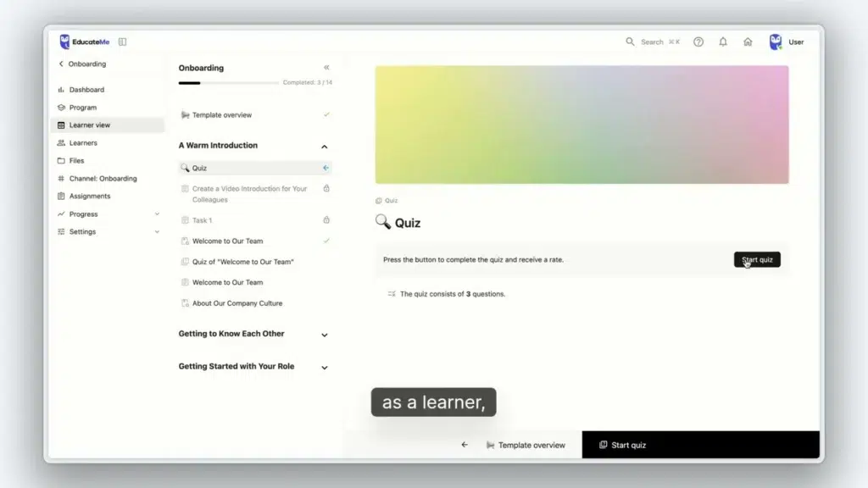The width and height of the screenshot is (868, 488).
Task: Click the User avatar icon
Action: pos(775,42)
